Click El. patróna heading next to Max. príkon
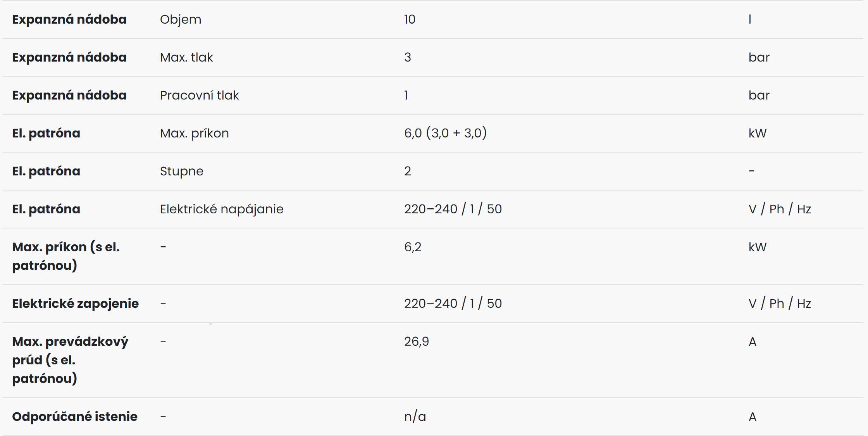The height and width of the screenshot is (436, 868). 46,133
